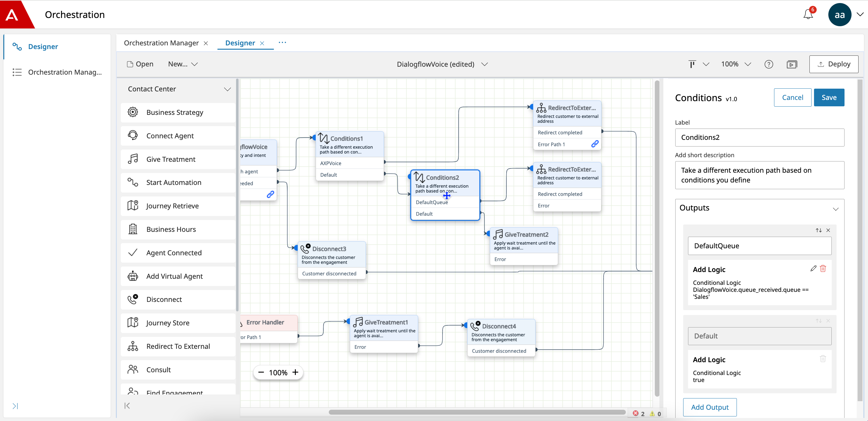Open the aa user avatar menu

(x=839, y=15)
